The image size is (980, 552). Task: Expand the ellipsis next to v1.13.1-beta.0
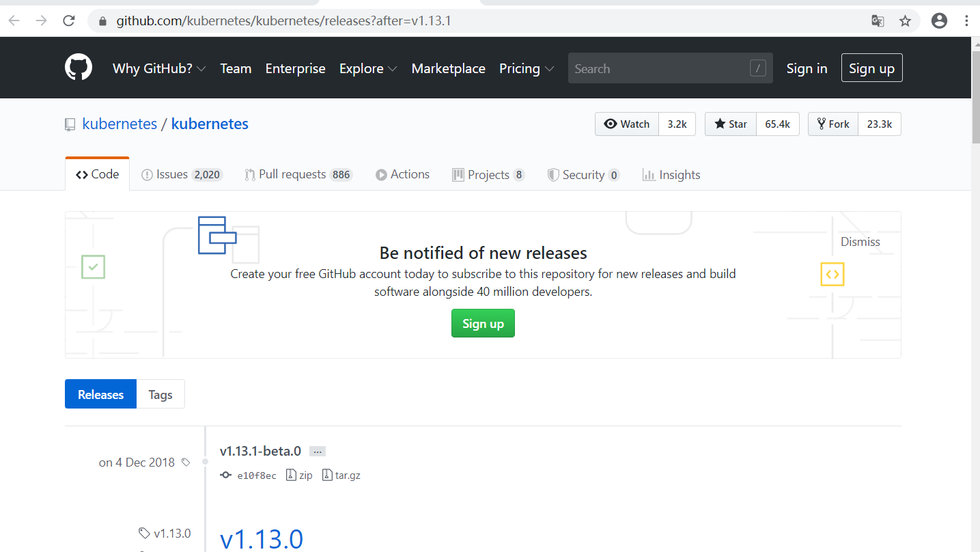point(318,451)
